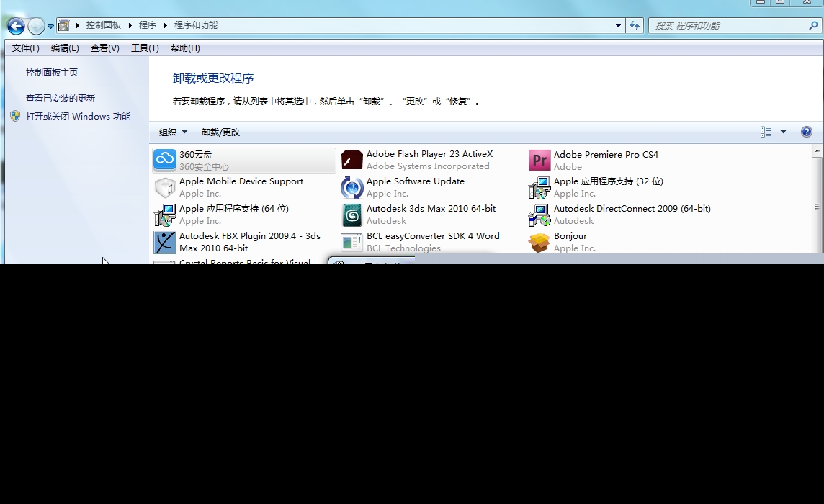Viewport: 824px width, 504px height.
Task: Select the Apple Software Update name text
Action: [x=415, y=181]
